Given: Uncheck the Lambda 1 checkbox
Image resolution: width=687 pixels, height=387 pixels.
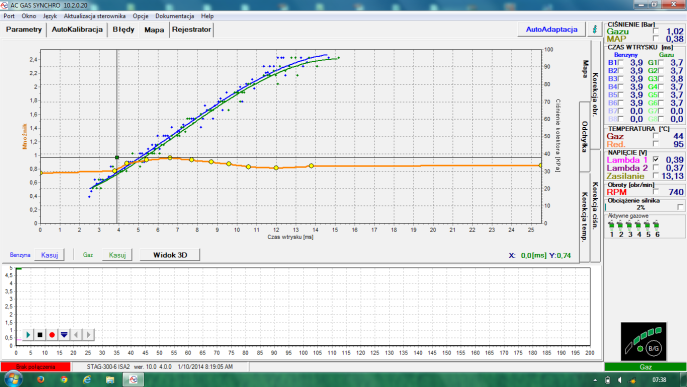Looking at the screenshot, I should (656, 160).
